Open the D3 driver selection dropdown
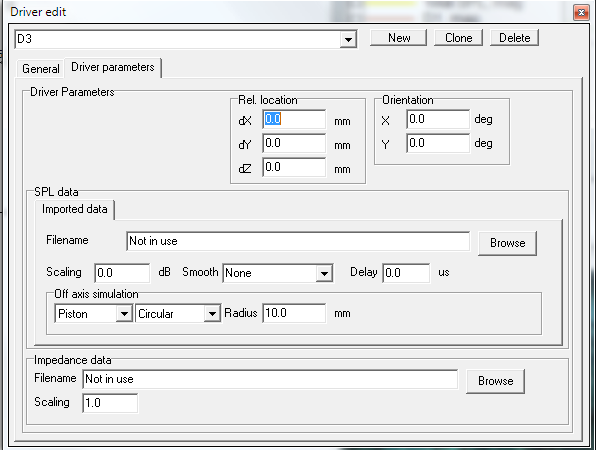The image size is (596, 450). (x=348, y=39)
